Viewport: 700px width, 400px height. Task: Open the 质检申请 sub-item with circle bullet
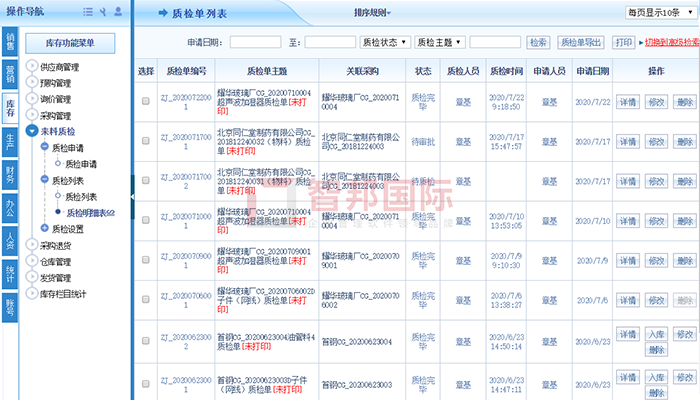(80, 164)
